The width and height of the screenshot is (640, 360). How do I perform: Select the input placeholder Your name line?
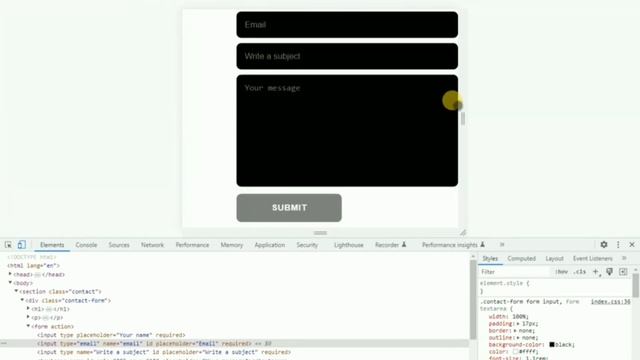coord(111,335)
